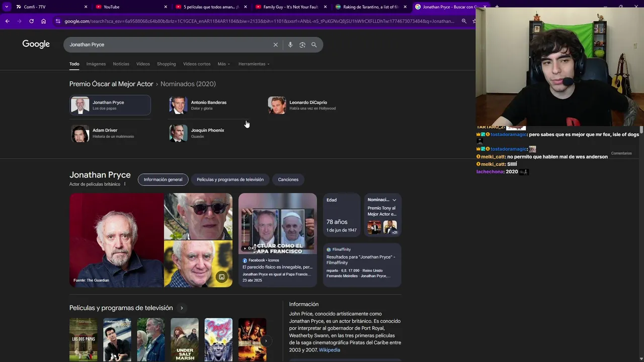Select the Información general chip
Viewport: 644px width, 362px height.
tap(163, 179)
